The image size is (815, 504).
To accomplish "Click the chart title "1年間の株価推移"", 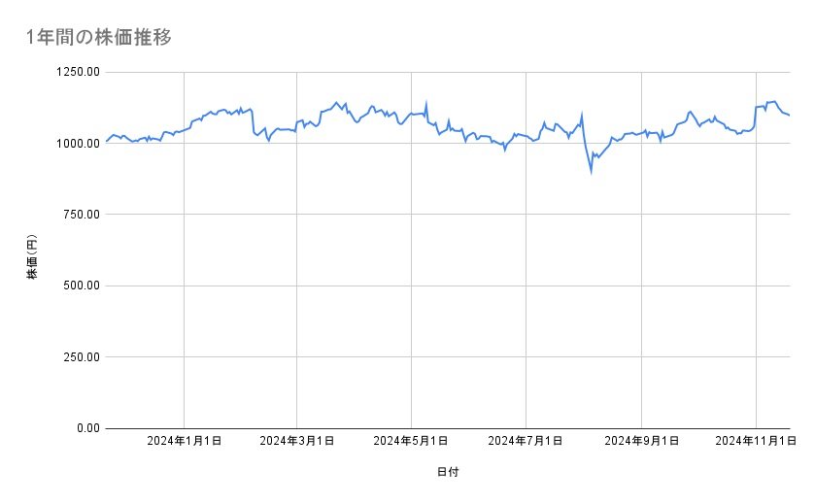I will tap(100, 37).
